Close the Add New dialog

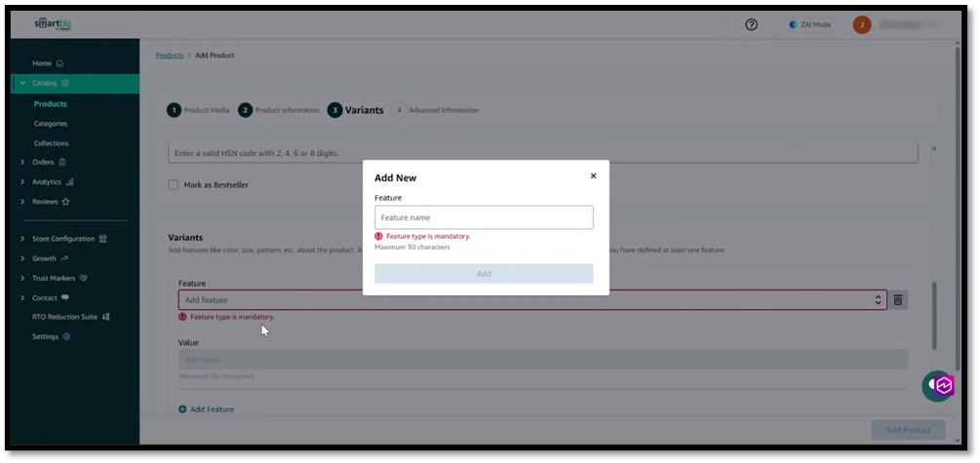(x=593, y=176)
